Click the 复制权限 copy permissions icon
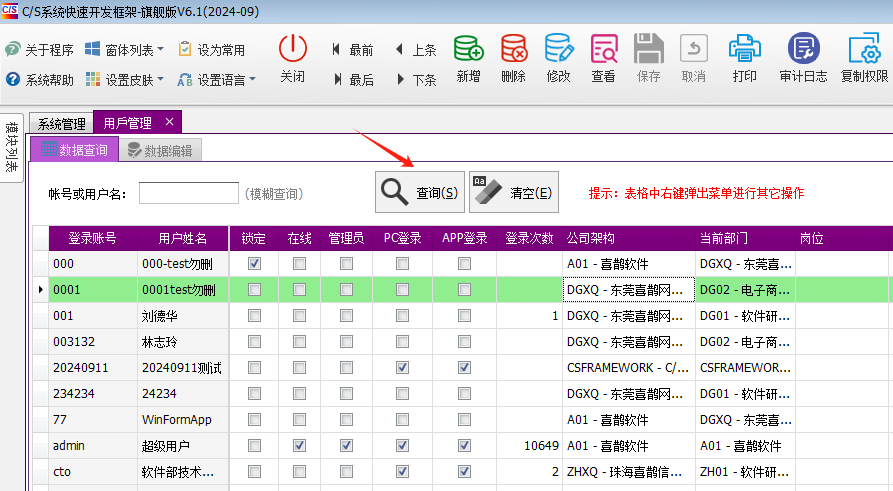Image resolution: width=893 pixels, height=491 pixels. tap(865, 49)
